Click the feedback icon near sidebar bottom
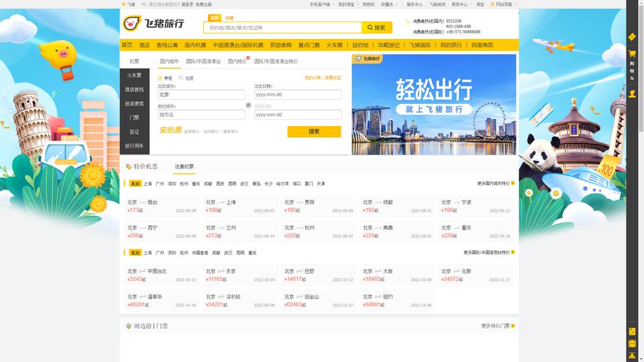This screenshot has height=362, width=644. coord(632,331)
